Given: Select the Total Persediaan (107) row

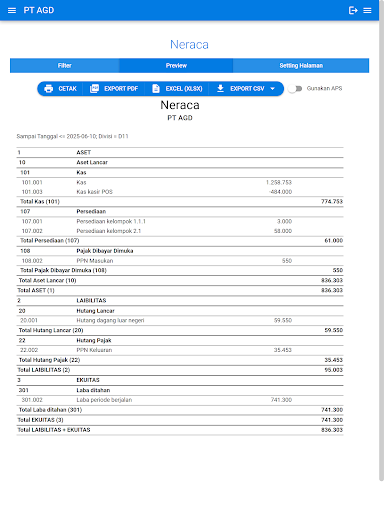Looking at the screenshot, I should pyautogui.click(x=180, y=241).
